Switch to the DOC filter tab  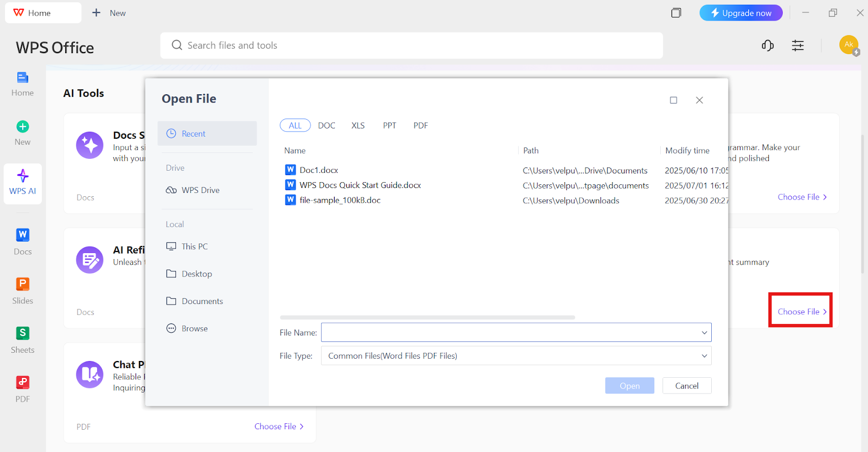click(x=327, y=126)
